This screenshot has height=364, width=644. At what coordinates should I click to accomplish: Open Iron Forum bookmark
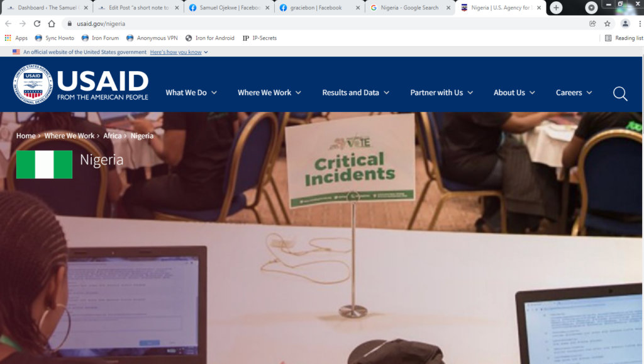click(x=100, y=38)
